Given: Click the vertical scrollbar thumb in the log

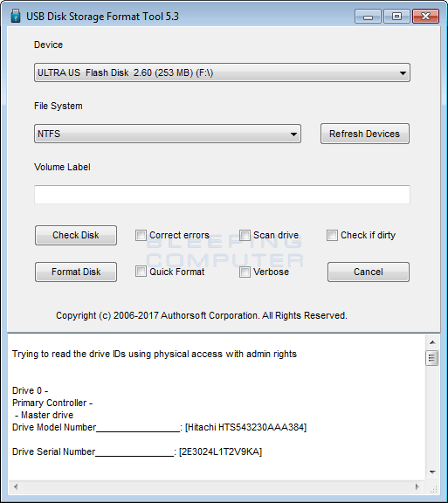Looking at the screenshot, I should [x=432, y=358].
